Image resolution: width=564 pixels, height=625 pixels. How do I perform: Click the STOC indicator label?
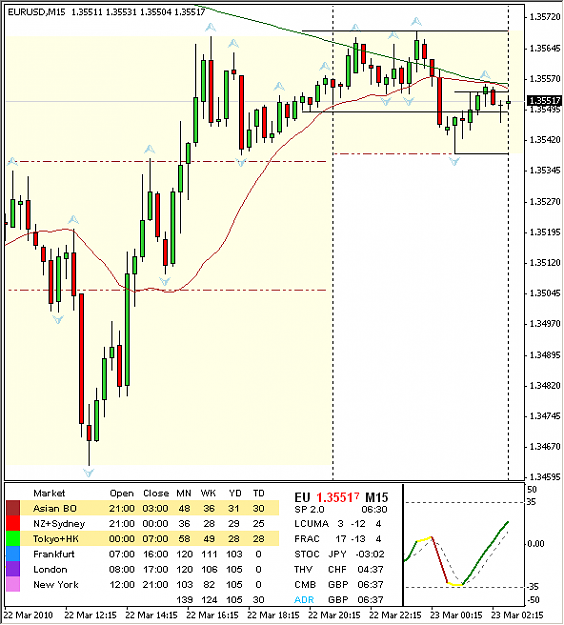point(307,554)
